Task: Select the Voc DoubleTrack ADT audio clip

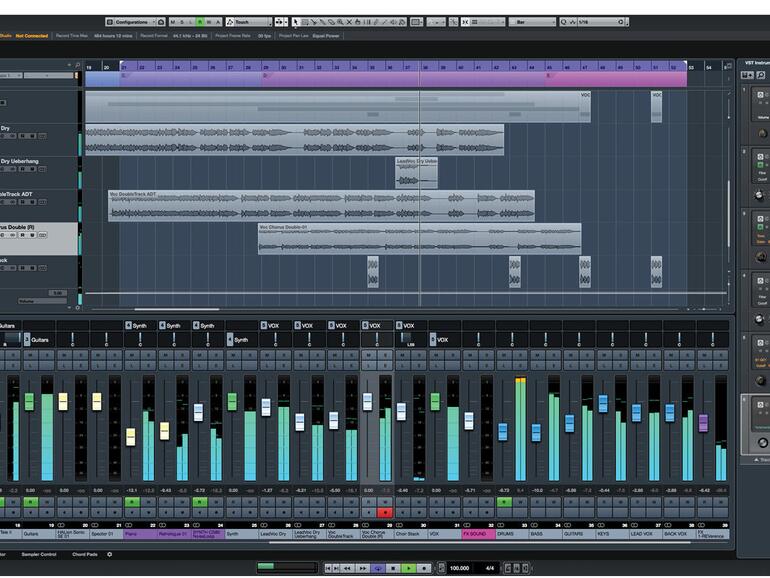Action: pyautogui.click(x=321, y=206)
